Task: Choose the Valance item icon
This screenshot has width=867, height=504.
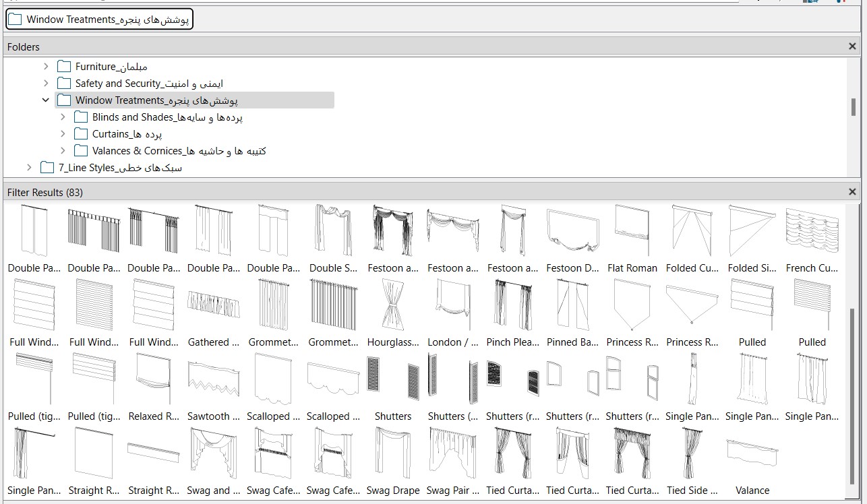Action: pos(752,453)
